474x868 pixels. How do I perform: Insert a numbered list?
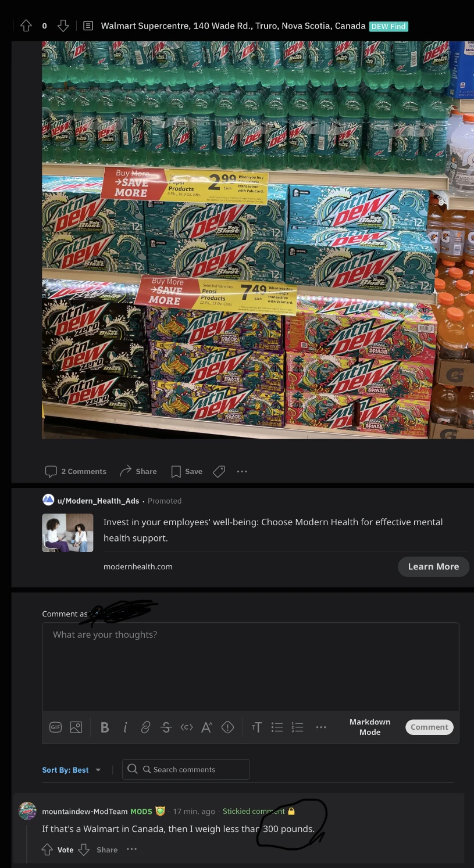pyautogui.click(x=297, y=727)
